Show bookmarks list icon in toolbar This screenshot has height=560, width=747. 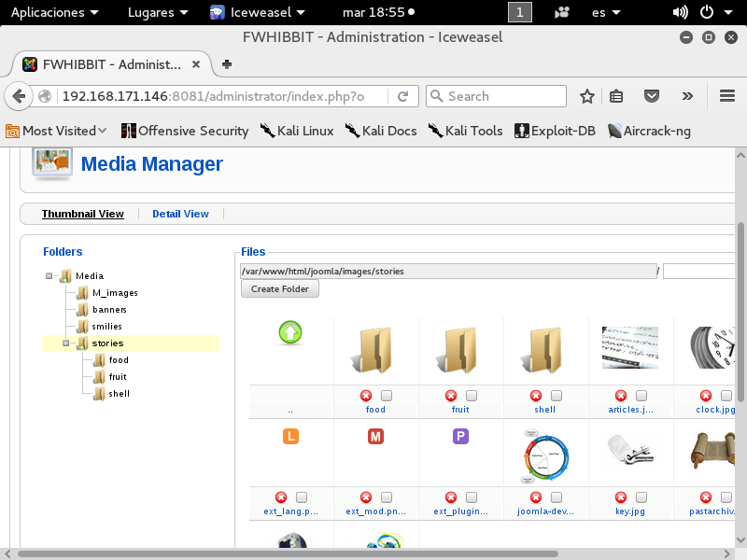coord(616,96)
